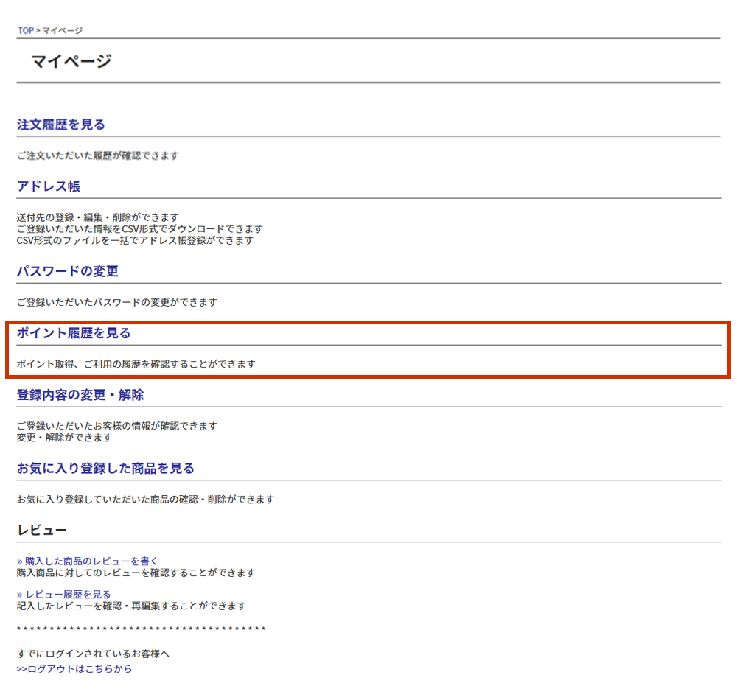View お気に入り登録した商品を見る favorites
Screen dimensions: 737x700
[105, 469]
